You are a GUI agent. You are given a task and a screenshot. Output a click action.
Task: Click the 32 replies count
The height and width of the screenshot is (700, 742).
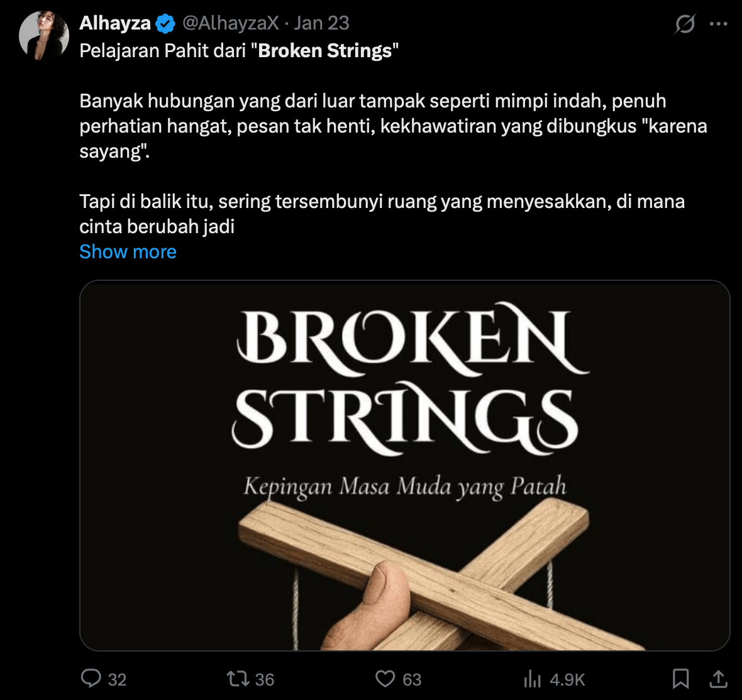tap(118, 679)
